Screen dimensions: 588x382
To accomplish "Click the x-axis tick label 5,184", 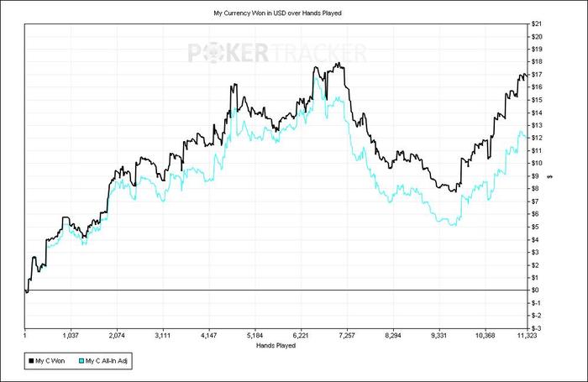I will click(255, 335).
